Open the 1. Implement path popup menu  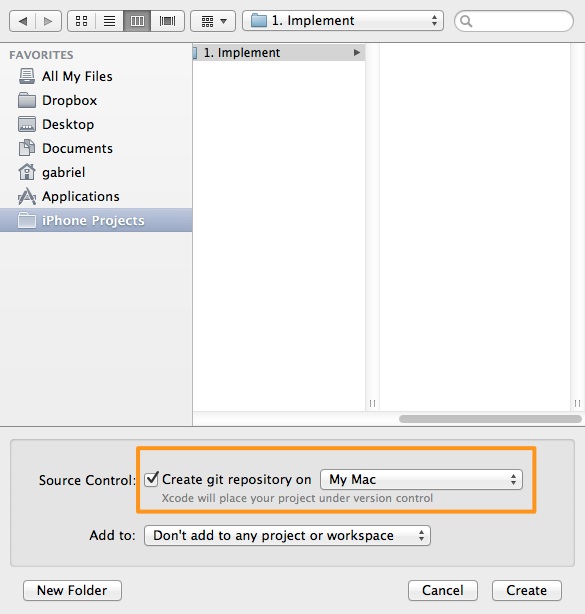tap(343, 21)
